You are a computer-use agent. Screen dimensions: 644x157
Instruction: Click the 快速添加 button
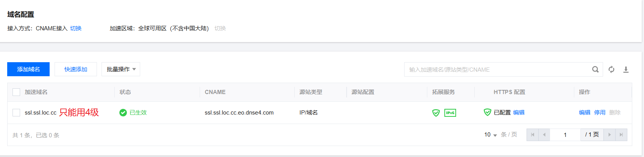tap(76, 69)
